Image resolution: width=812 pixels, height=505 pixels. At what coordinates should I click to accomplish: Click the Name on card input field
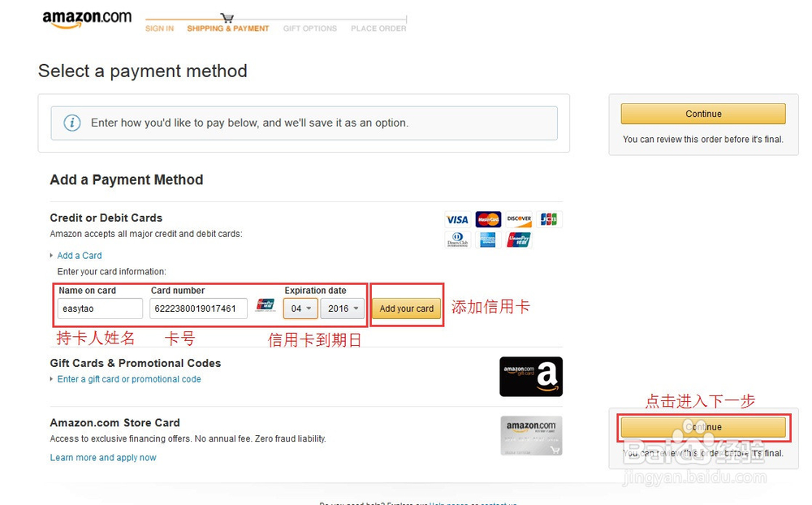point(100,309)
